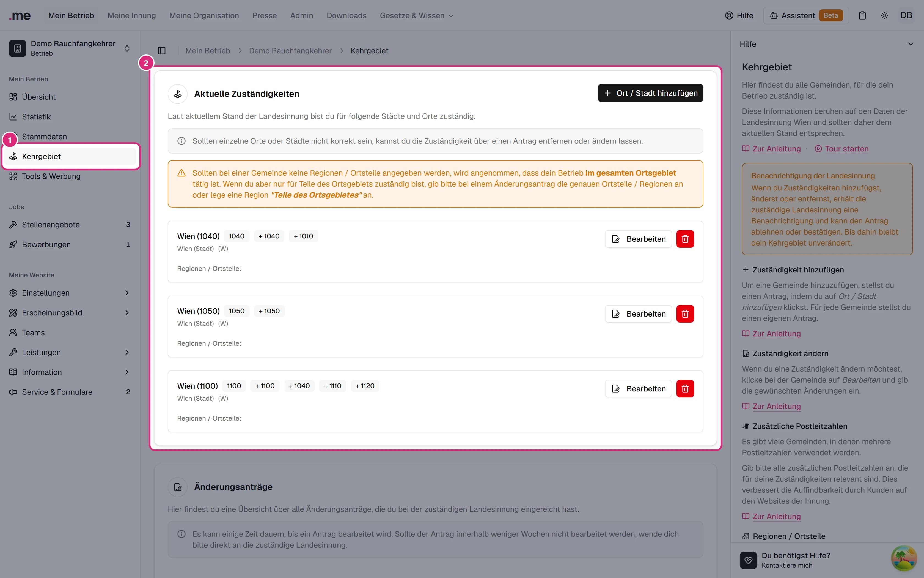
Task: Open the Gesetze & Wissen dropdown
Action: 417,16
